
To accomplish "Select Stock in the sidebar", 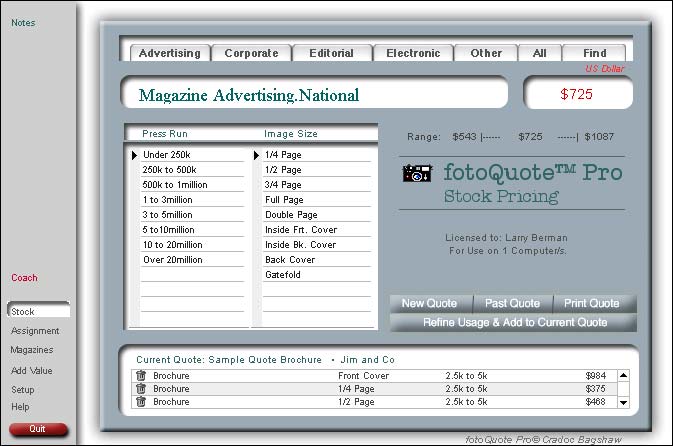I will click(39, 311).
